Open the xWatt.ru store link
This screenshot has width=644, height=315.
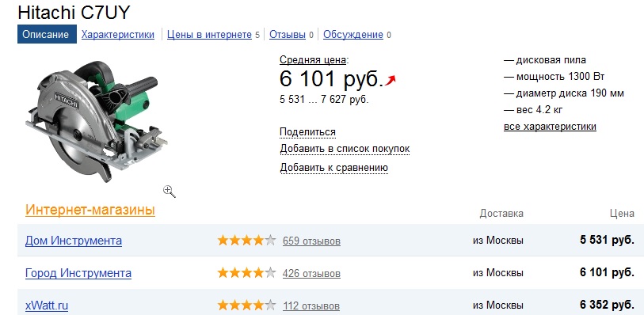47,306
